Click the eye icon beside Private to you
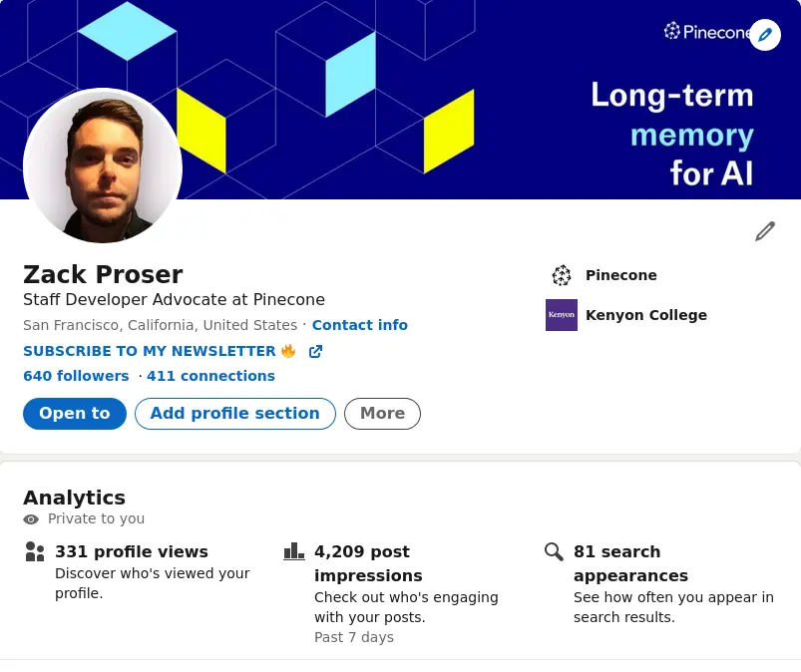Screen dimensions: 801x672 [31, 518]
